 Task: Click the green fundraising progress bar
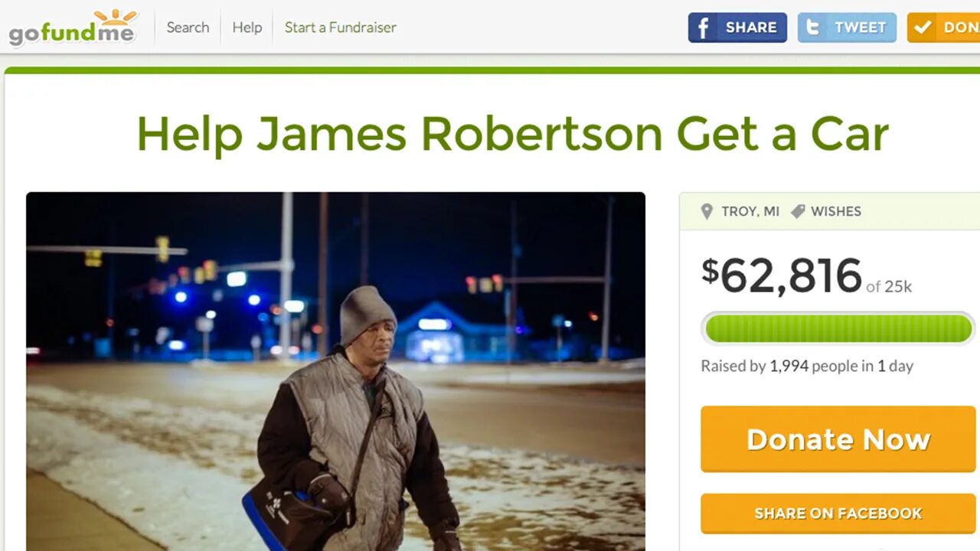pos(838,329)
